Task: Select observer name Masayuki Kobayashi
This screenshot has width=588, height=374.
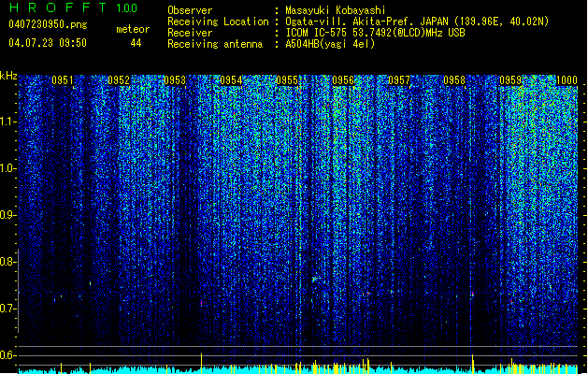Action: (x=336, y=10)
